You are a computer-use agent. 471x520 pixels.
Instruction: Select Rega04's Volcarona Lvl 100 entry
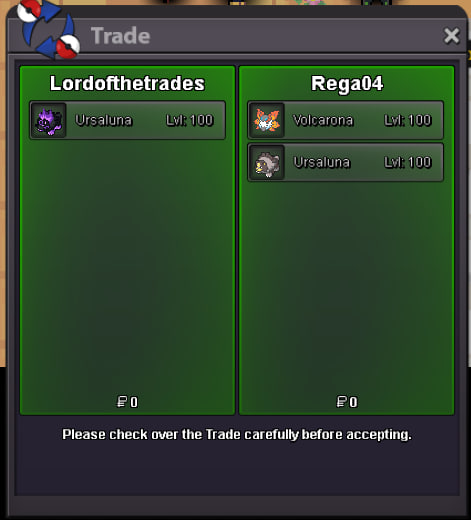pyautogui.click(x=345, y=120)
